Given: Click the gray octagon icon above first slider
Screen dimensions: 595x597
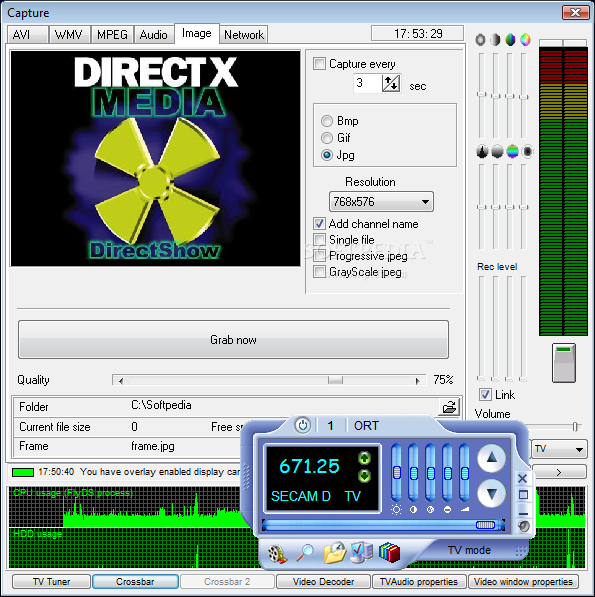Looking at the screenshot, I should click(481, 40).
